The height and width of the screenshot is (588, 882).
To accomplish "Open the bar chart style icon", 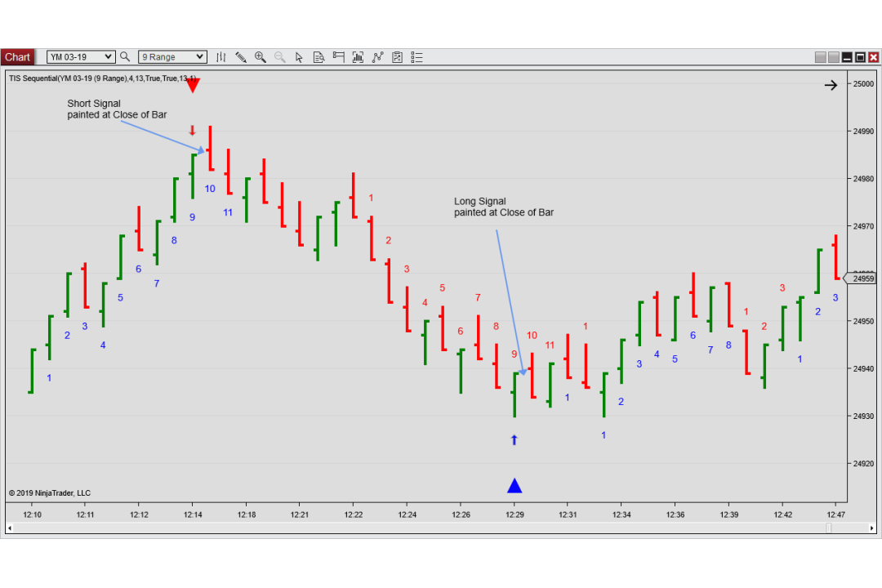I will 221,57.
